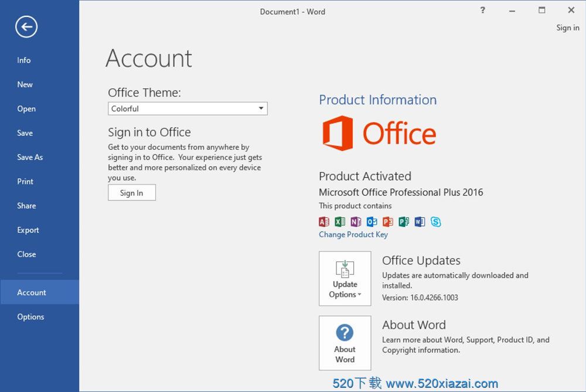Screen dimensions: 586x392
Task: Click the Access icon under product contains
Action: click(324, 222)
